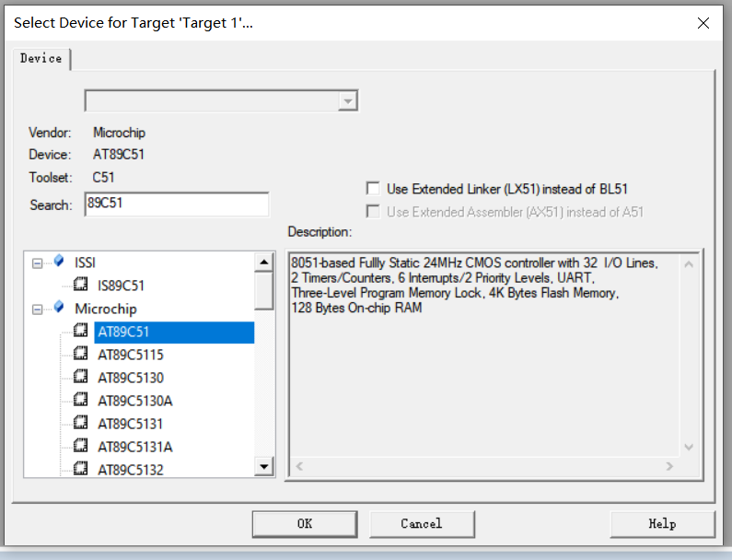Click the chip icon beside AT89C5130

tap(81, 376)
